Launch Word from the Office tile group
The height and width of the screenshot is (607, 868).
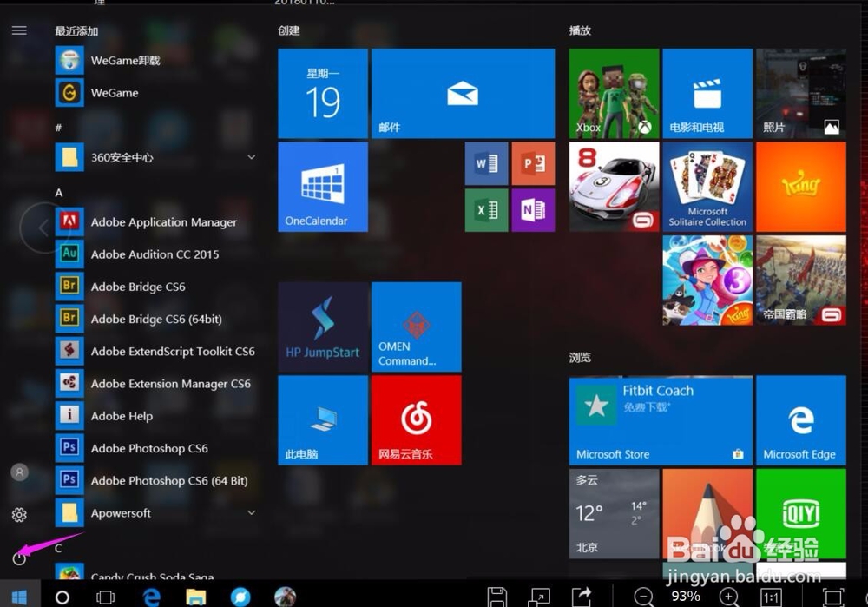point(487,163)
